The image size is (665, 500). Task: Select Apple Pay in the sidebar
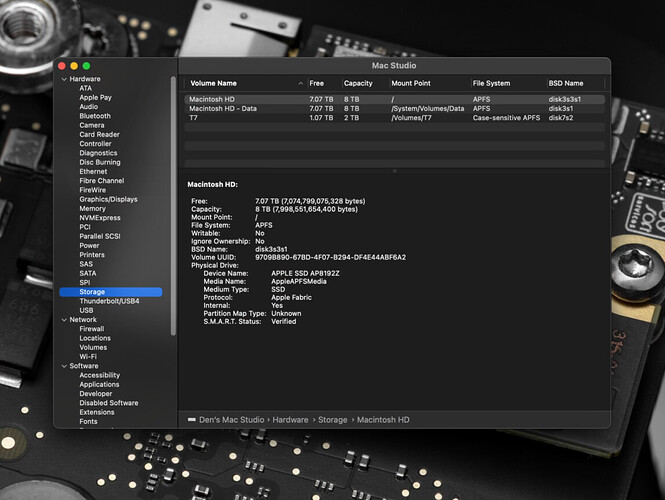[95, 98]
